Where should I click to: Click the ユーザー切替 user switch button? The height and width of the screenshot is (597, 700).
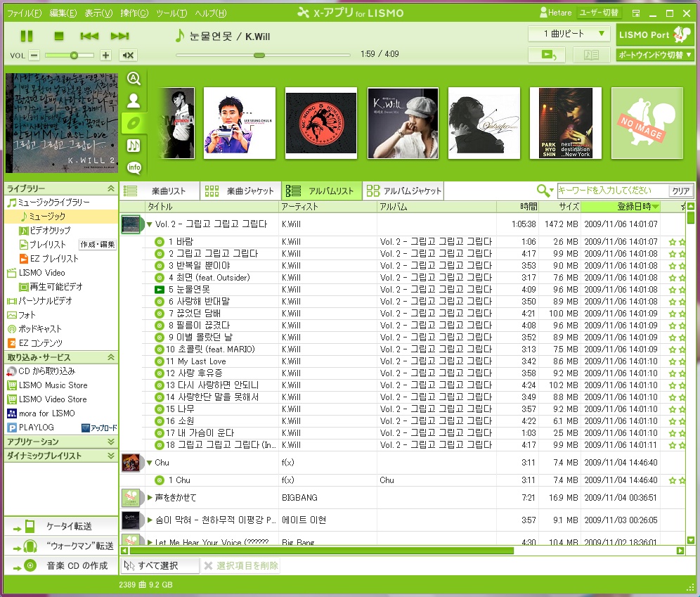click(599, 13)
